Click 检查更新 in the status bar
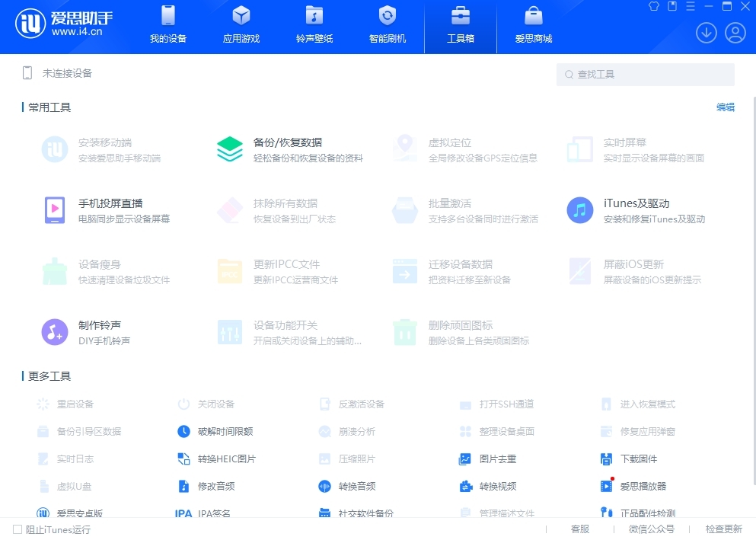 tap(723, 529)
